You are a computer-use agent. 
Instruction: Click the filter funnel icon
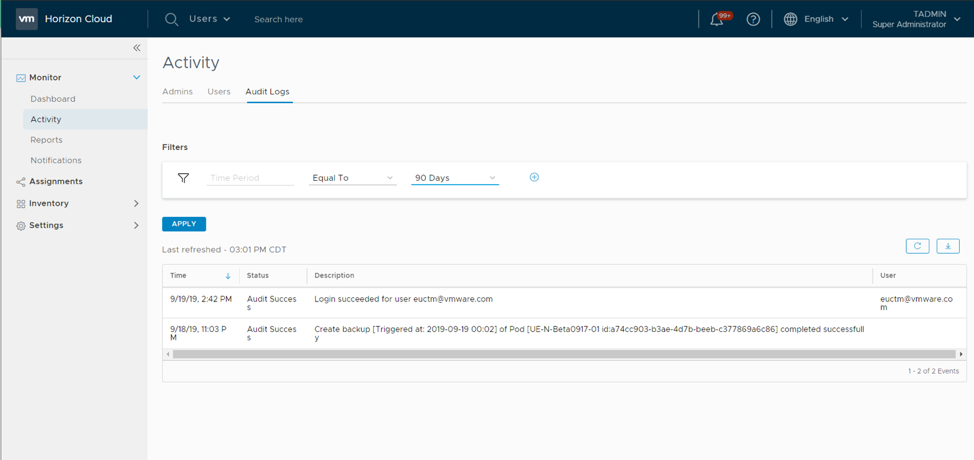click(183, 178)
